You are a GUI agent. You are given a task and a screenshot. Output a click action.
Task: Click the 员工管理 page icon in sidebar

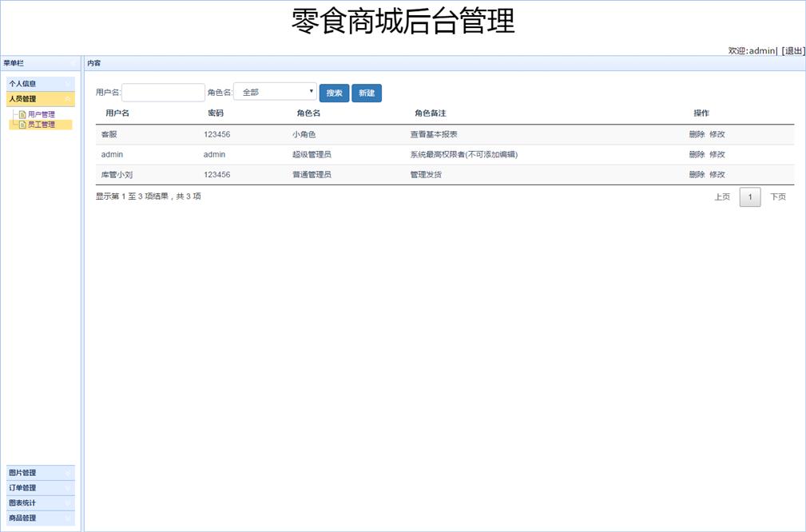click(22, 125)
